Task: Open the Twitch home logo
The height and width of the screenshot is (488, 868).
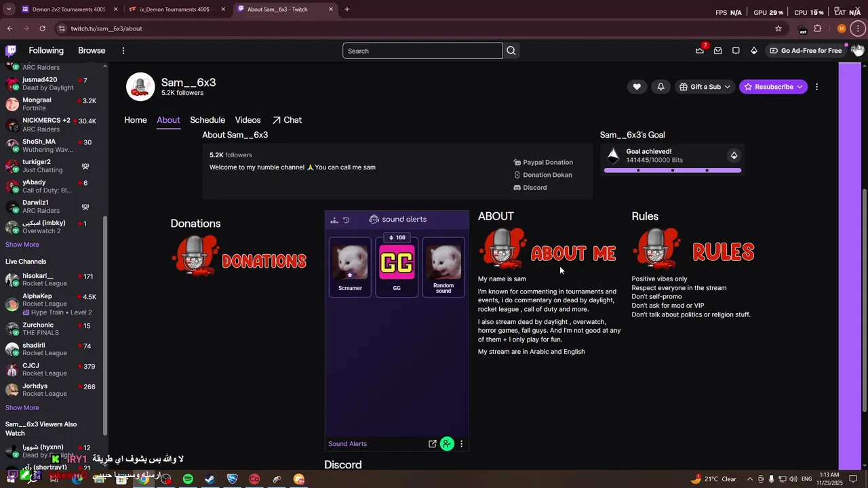Action: (11, 51)
